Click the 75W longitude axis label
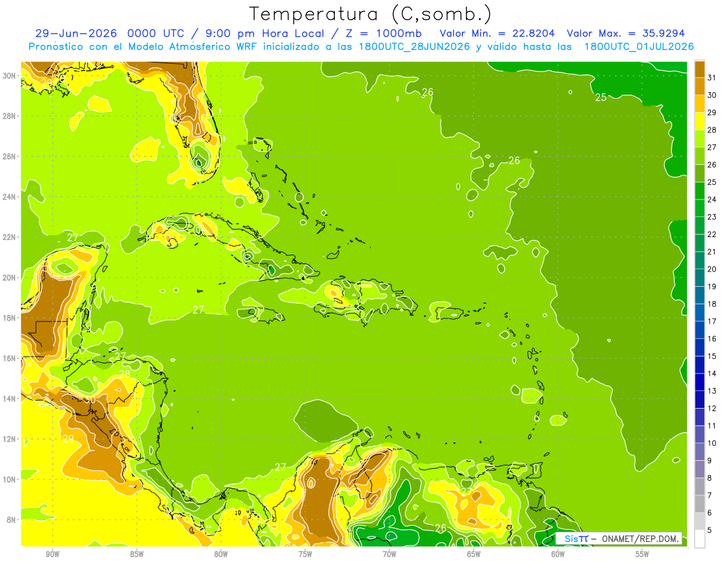 tap(305, 554)
